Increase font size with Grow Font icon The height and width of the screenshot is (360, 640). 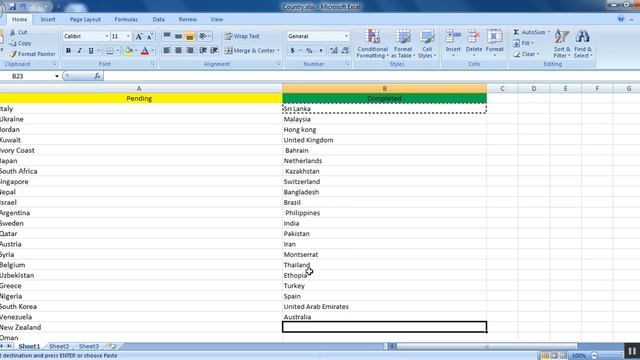[x=139, y=36]
